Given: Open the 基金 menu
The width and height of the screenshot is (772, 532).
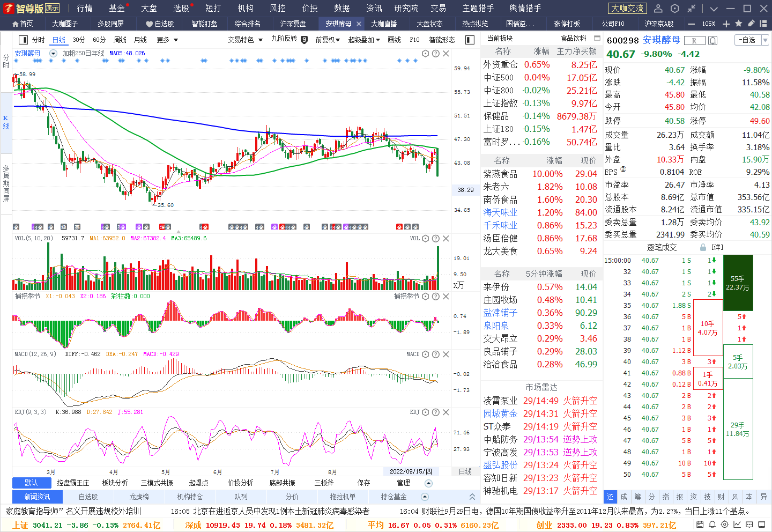Looking at the screenshot, I should (x=117, y=8).
